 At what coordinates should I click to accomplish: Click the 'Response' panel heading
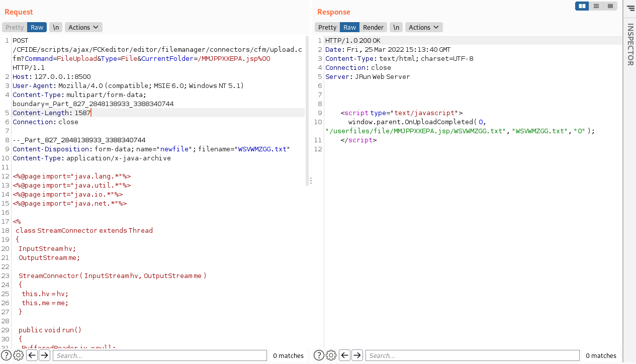(334, 12)
